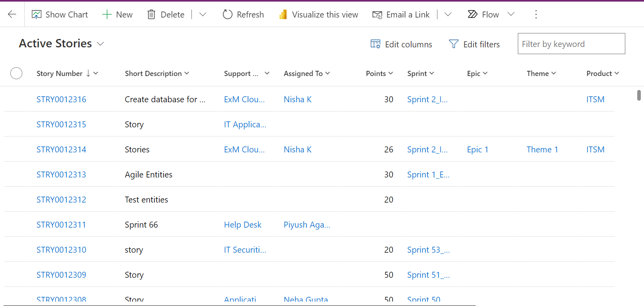Click Edit filters button

(x=474, y=44)
